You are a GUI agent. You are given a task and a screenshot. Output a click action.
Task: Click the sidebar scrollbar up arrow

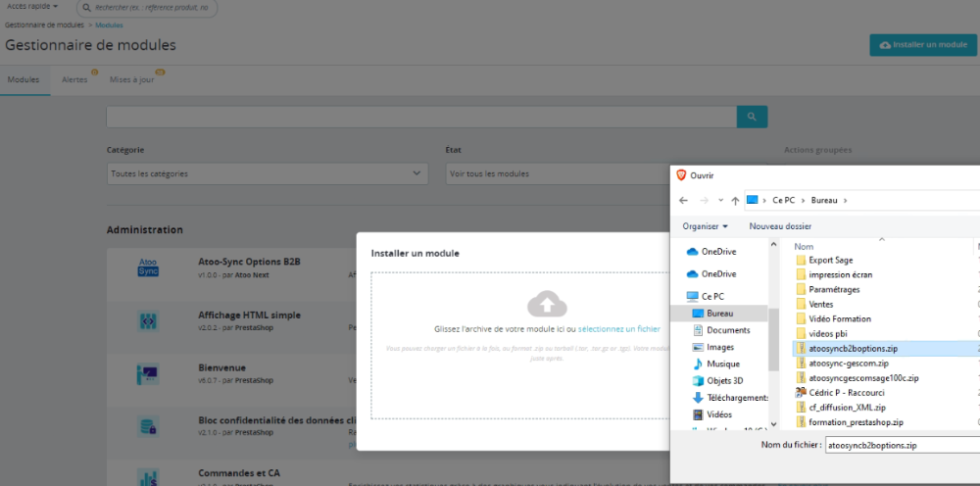point(774,244)
